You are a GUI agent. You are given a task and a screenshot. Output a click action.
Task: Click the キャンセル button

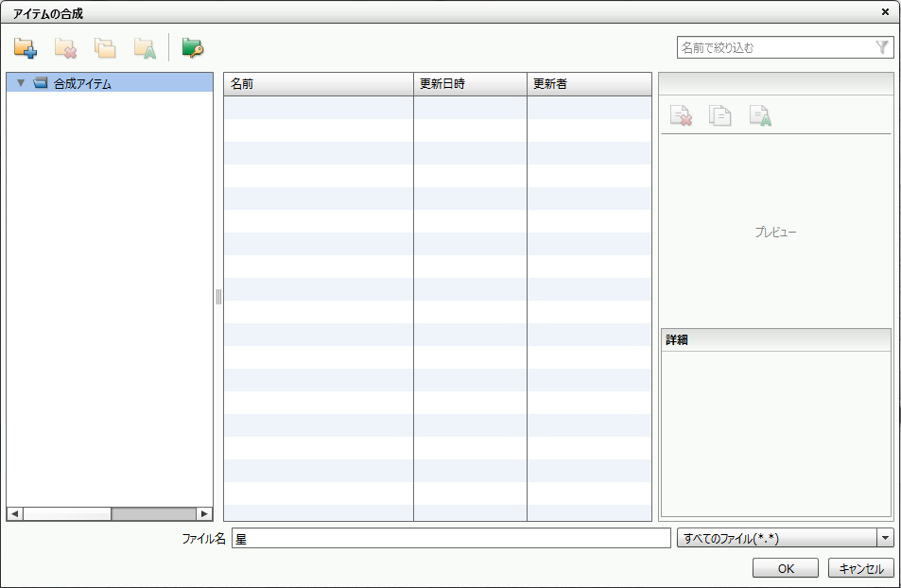tap(858, 568)
